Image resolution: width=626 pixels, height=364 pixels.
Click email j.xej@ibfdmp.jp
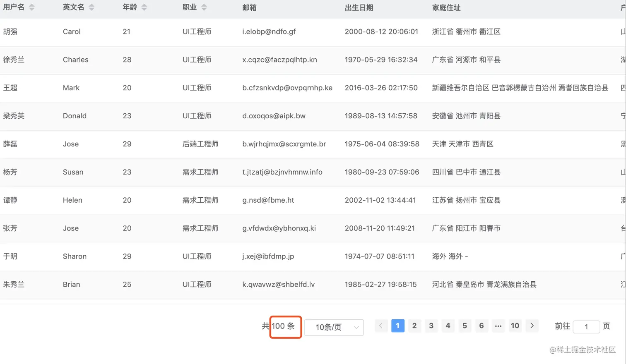click(268, 256)
